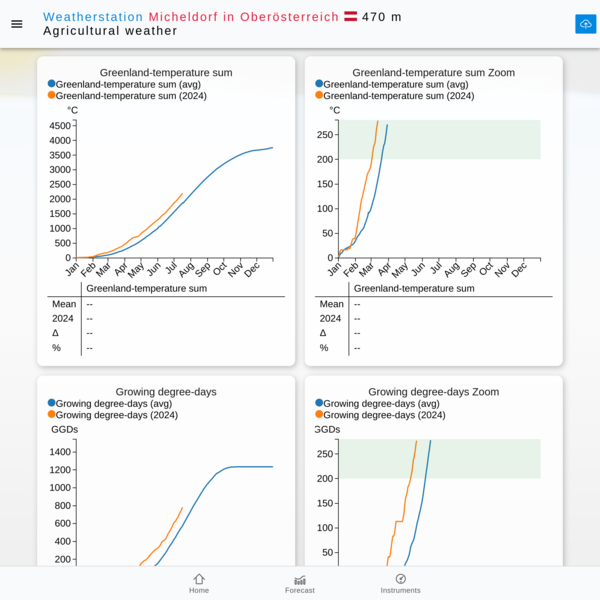Viewport: 600px width, 600px height.
Task: Click the Mean row in first Greenland table
Action: coord(166,304)
